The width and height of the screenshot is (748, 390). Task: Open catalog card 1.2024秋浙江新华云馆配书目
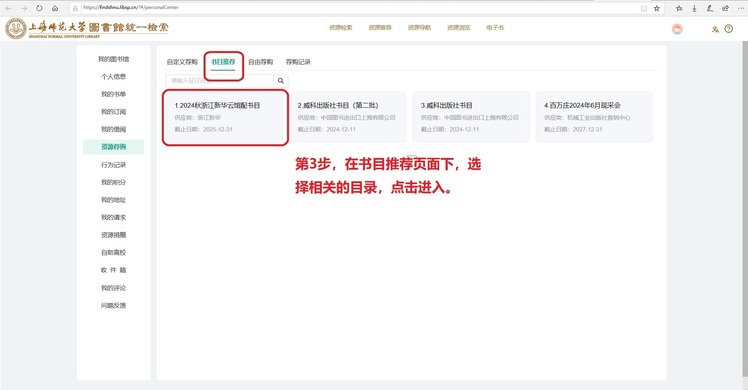[x=225, y=117]
